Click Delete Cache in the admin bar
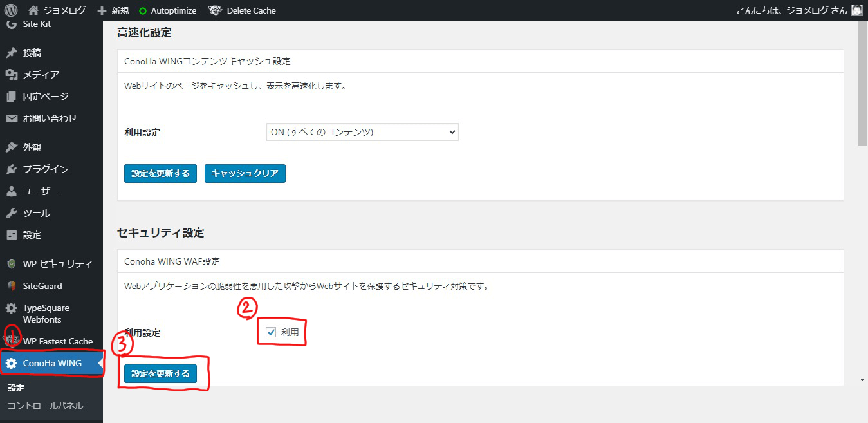This screenshot has height=423, width=868. pos(251,10)
